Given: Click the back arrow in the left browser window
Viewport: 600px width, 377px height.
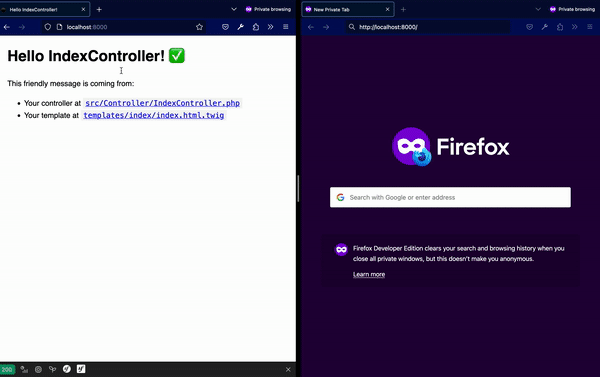Looking at the screenshot, I should coord(7,27).
